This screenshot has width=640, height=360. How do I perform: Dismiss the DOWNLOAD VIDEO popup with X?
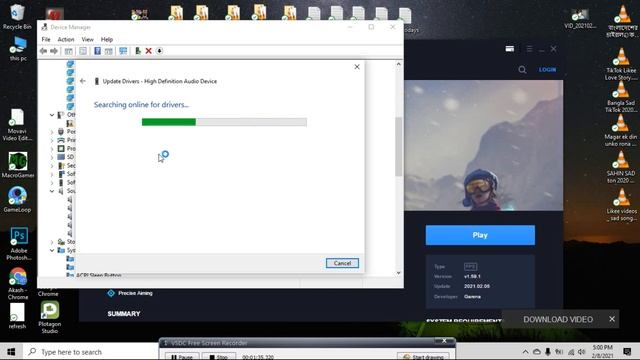coord(612,319)
